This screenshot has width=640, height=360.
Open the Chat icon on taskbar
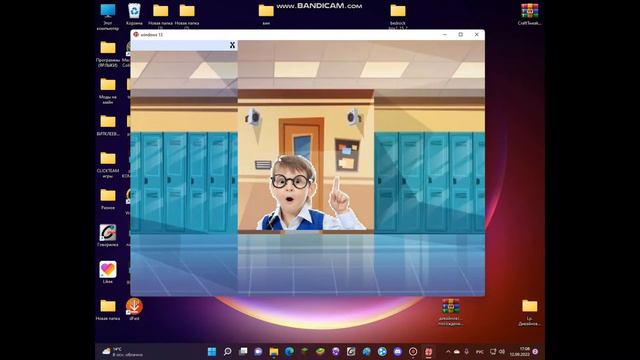[258, 351]
